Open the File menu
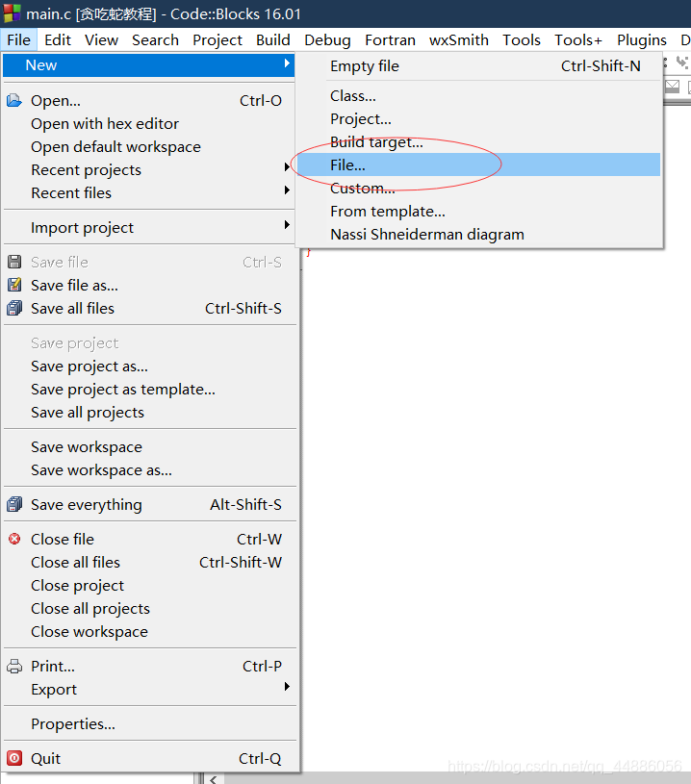Screen dimensions: 691x784 tap(19, 40)
